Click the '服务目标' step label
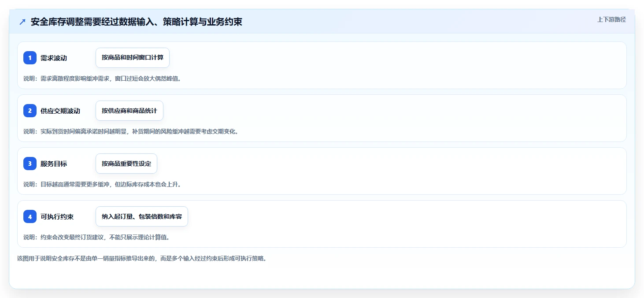This screenshot has width=644, height=298. 54,164
